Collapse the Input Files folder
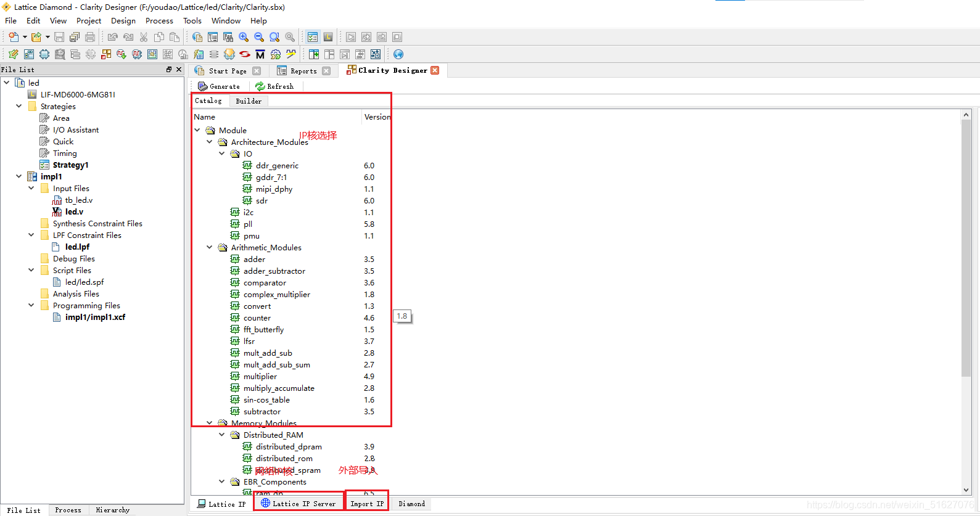980x516 pixels. tap(31, 188)
